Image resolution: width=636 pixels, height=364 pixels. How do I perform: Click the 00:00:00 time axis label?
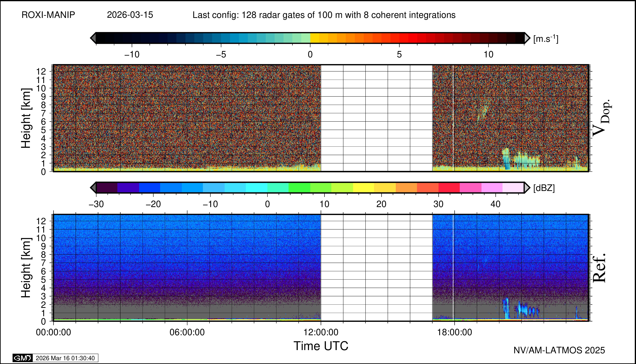point(54,332)
